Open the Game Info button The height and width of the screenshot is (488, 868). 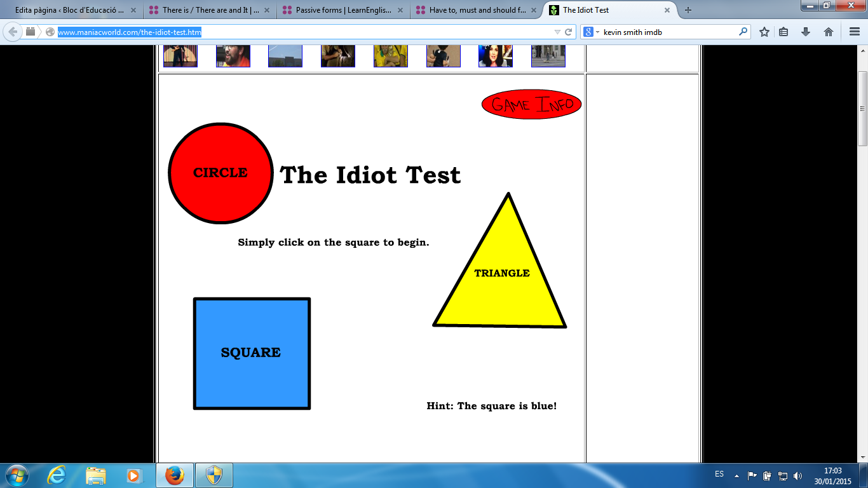click(x=532, y=104)
